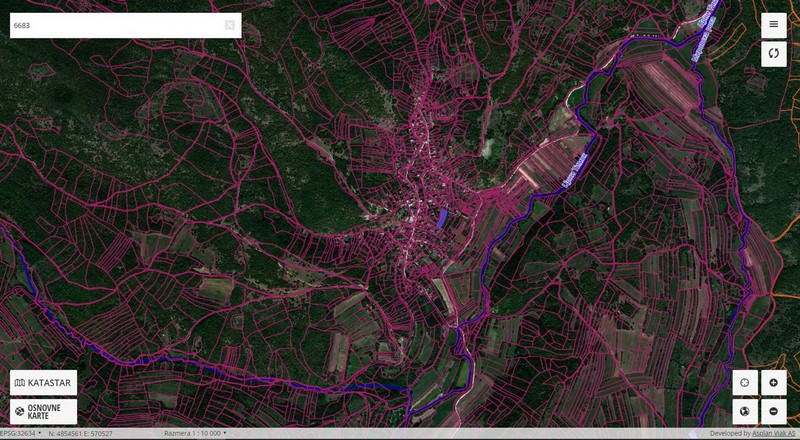
Task: Click the map icon on KATASTAR button
Action: 20,383
